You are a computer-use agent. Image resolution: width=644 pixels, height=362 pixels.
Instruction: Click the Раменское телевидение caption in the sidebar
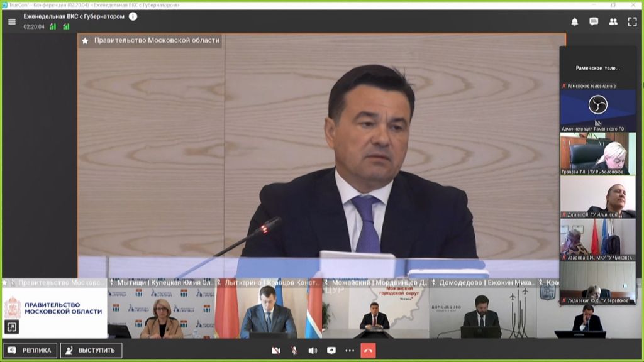click(x=591, y=85)
